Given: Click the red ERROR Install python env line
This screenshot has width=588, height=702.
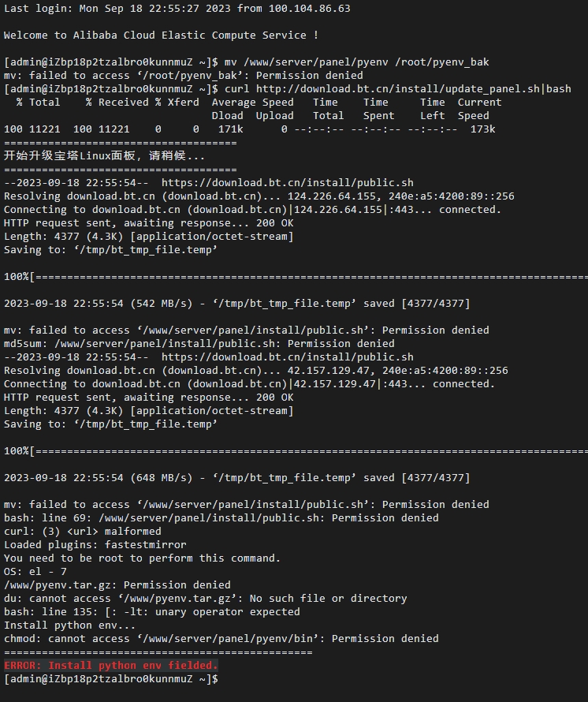Looking at the screenshot, I should (x=111, y=665).
